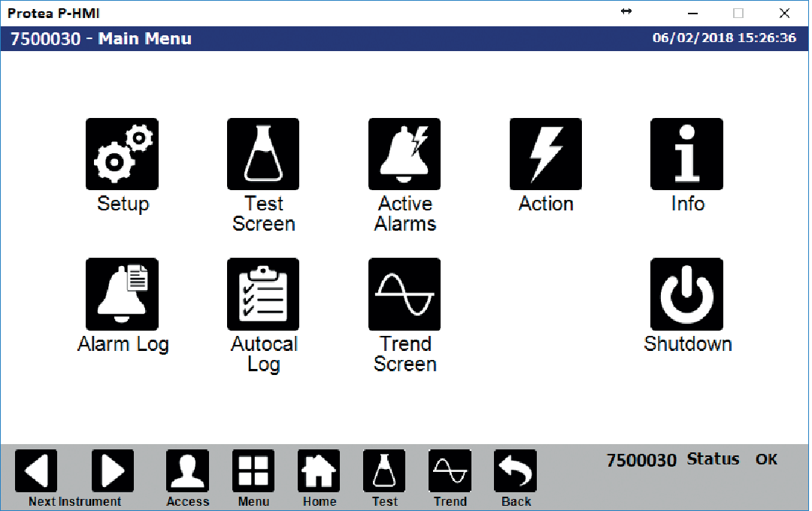Click the date and time display
This screenshot has width=812, height=511.
(x=724, y=38)
